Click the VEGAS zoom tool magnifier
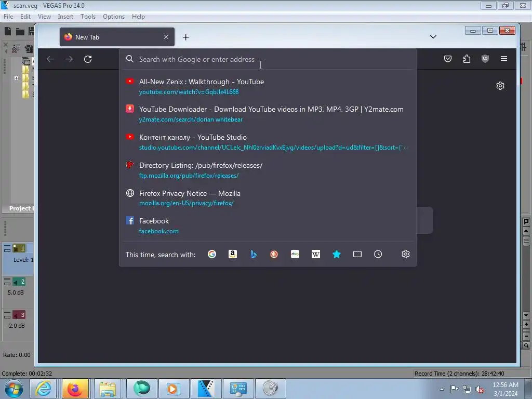The image size is (532, 399). [526, 345]
